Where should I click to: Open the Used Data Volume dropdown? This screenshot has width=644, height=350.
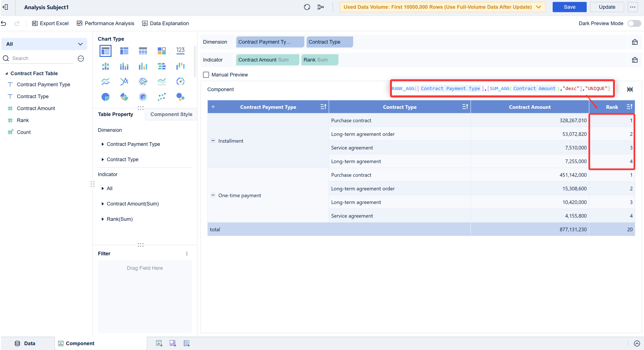tap(442, 7)
